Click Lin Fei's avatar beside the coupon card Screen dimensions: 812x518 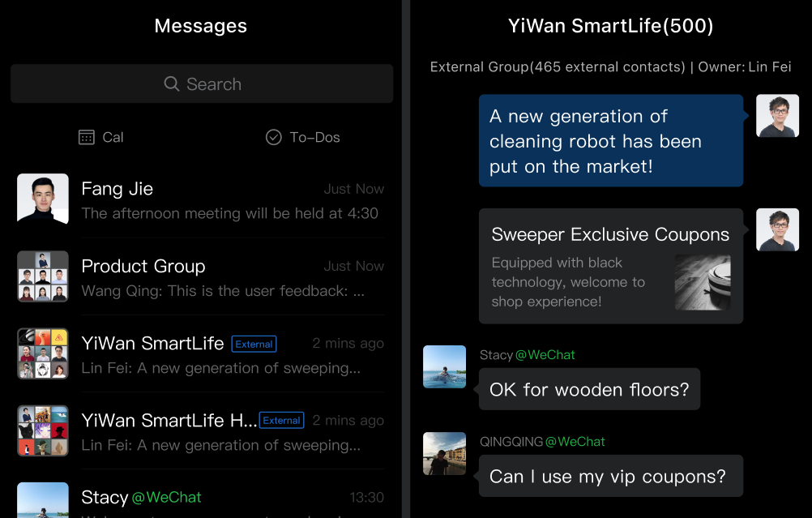pos(777,229)
